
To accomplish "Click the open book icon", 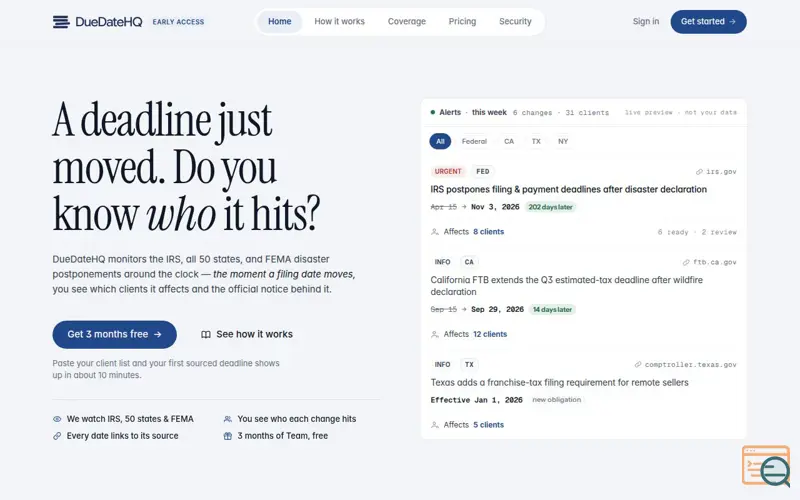I will [206, 335].
